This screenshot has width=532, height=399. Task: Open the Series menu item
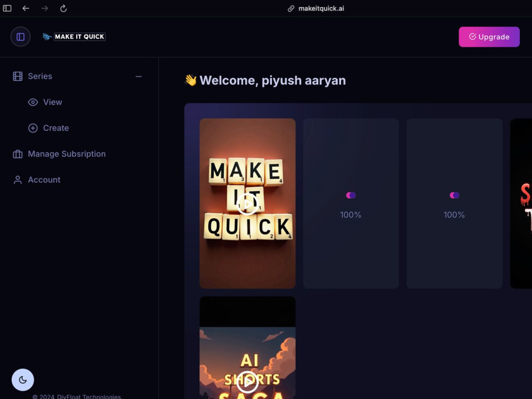click(x=40, y=76)
